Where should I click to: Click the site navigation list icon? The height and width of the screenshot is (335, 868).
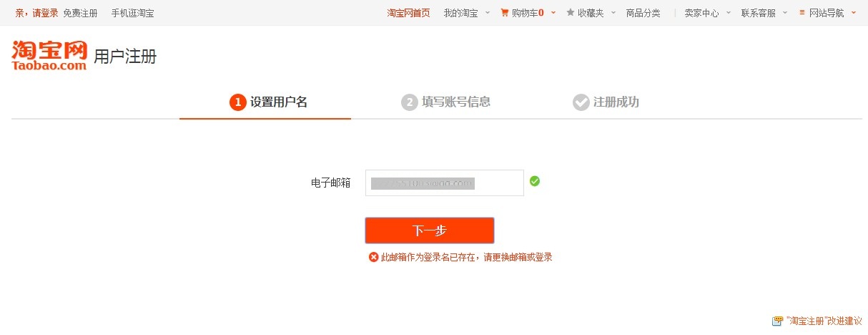pyautogui.click(x=802, y=13)
